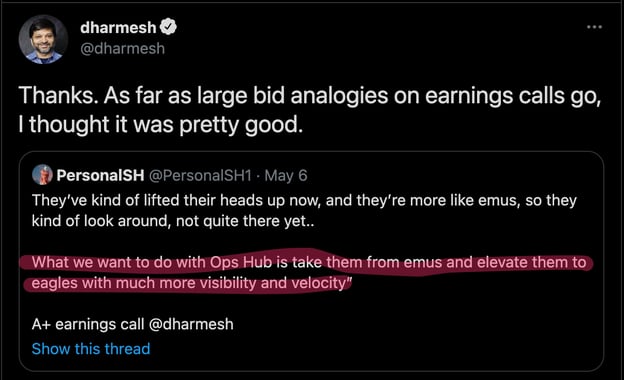Click the A+ earnings call text
624x380 pixels.
tap(88, 324)
